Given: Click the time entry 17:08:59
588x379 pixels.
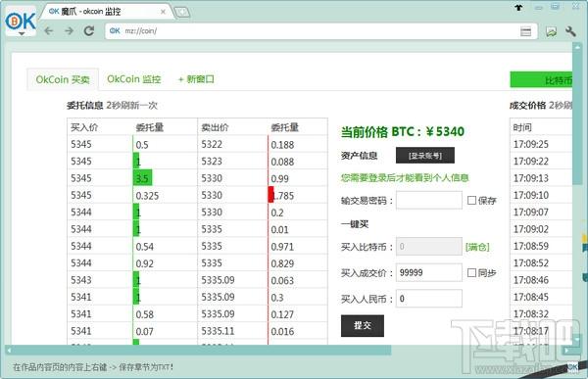Looking at the screenshot, I should 530,246.
